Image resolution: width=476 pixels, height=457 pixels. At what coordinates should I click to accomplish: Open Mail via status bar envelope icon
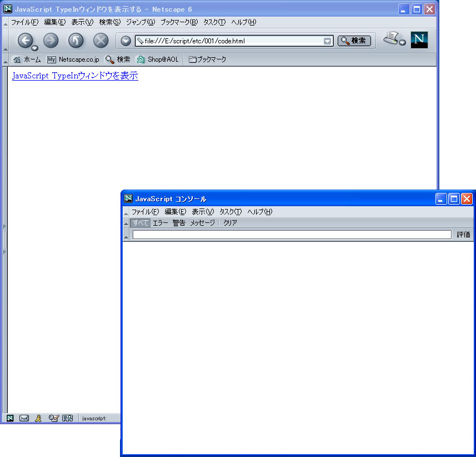coord(24,418)
